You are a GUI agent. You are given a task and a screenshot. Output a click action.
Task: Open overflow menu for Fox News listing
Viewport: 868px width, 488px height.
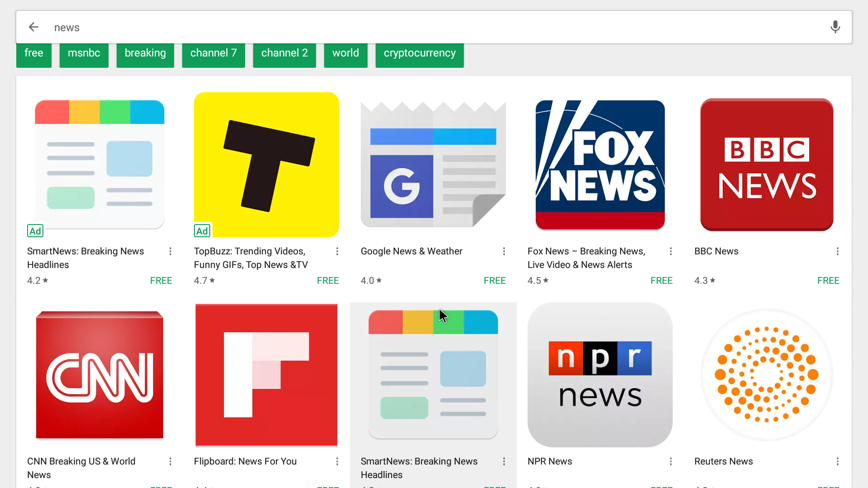pyautogui.click(x=671, y=251)
